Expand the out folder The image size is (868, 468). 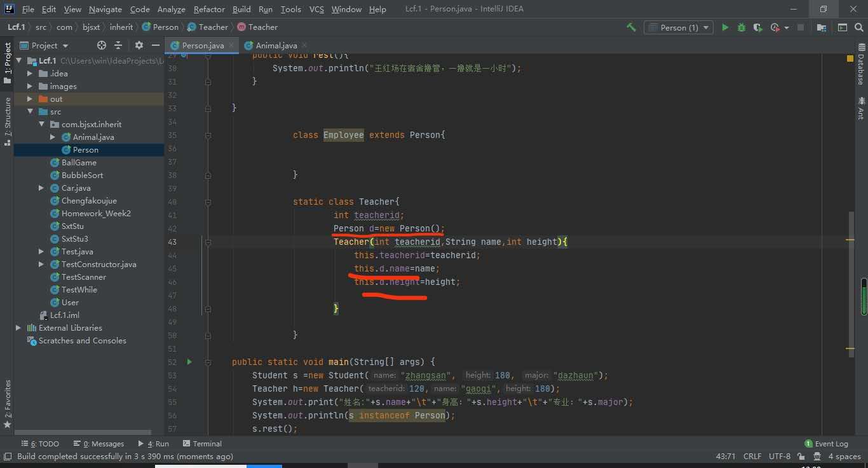(x=30, y=99)
